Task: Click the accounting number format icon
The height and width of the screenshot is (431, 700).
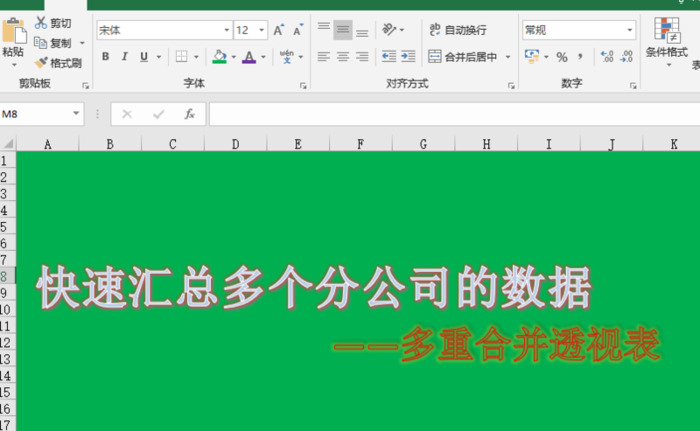Action: point(532,56)
